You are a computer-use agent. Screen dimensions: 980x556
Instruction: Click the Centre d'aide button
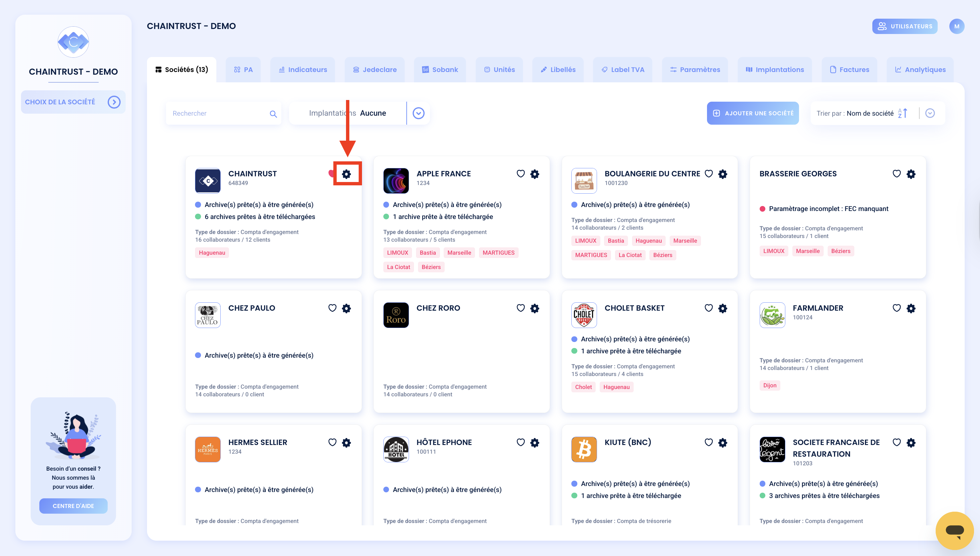click(x=73, y=506)
